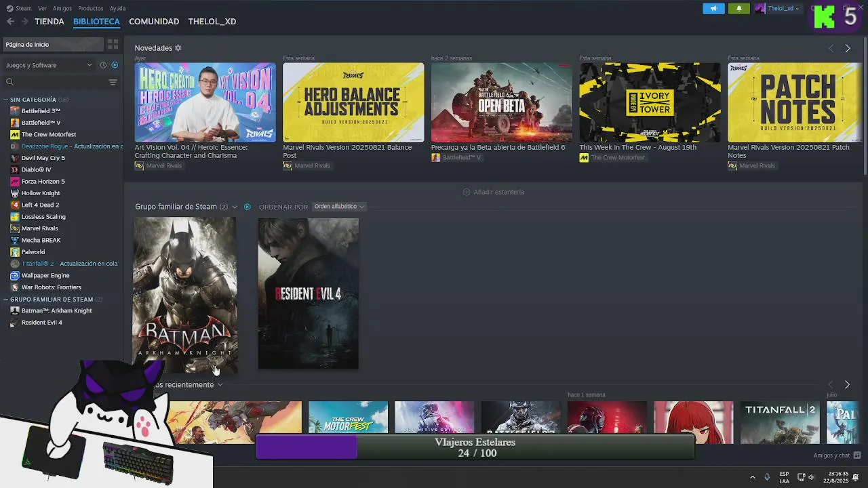
Task: Open the Amigos menu
Action: click(62, 8)
